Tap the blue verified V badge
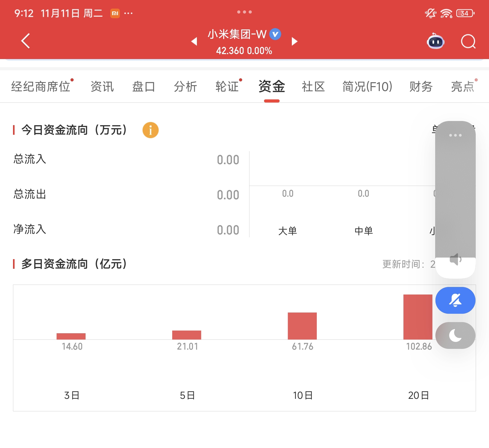Image resolution: width=489 pixels, height=448 pixels. [x=275, y=34]
